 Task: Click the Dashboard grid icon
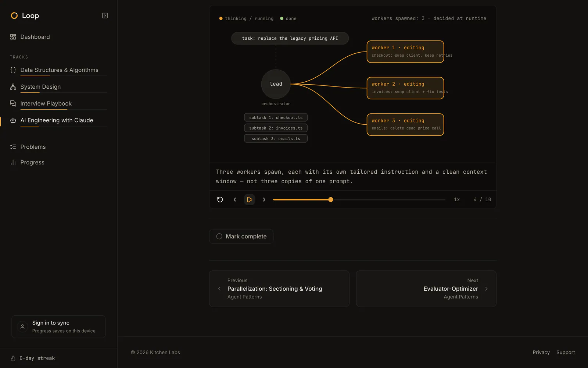[13, 37]
